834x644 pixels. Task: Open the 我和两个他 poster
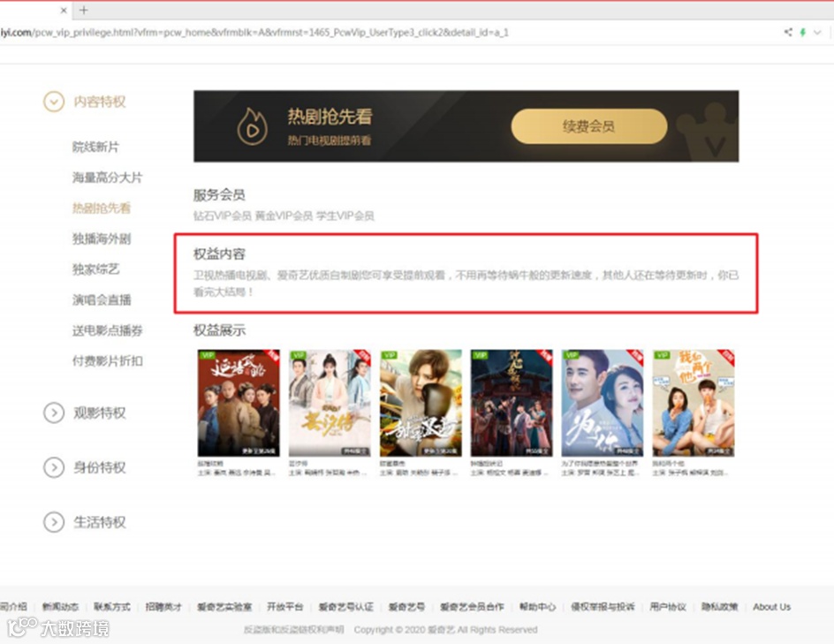point(693,403)
